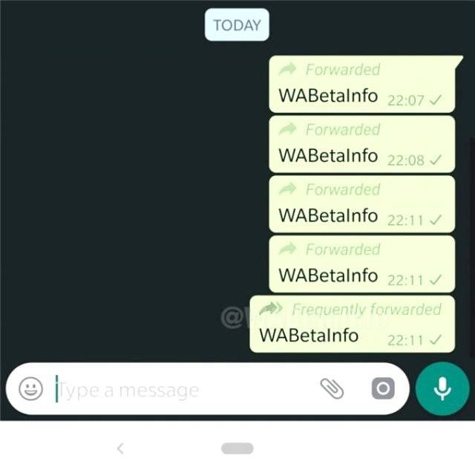The height and width of the screenshot is (476, 475).
Task: Click the Forwarded label on 22:08 message
Action: pyautogui.click(x=343, y=130)
